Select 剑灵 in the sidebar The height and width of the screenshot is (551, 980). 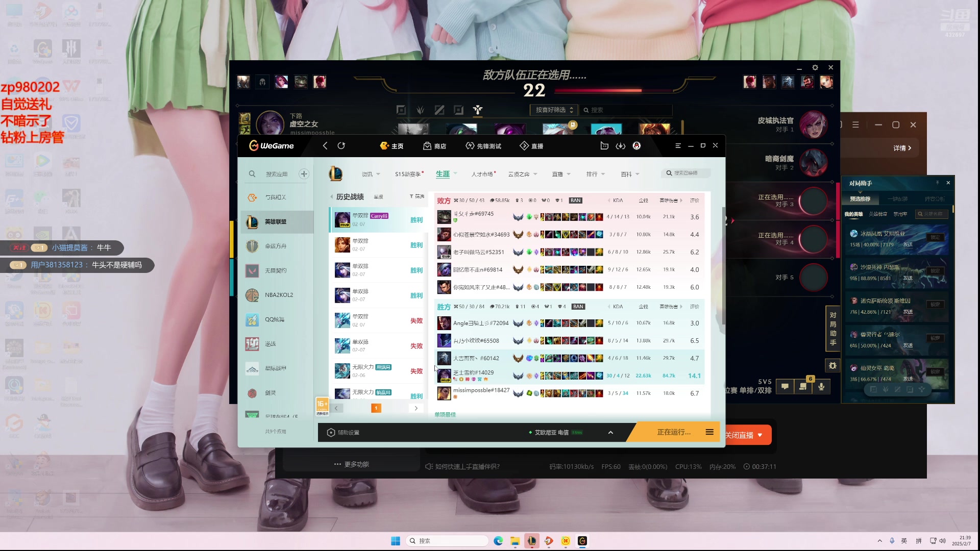pos(277,393)
